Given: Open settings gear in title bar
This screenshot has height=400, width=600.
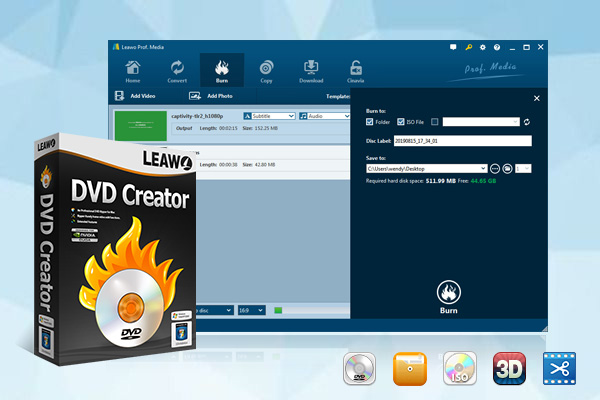Looking at the screenshot, I should click(x=483, y=47).
